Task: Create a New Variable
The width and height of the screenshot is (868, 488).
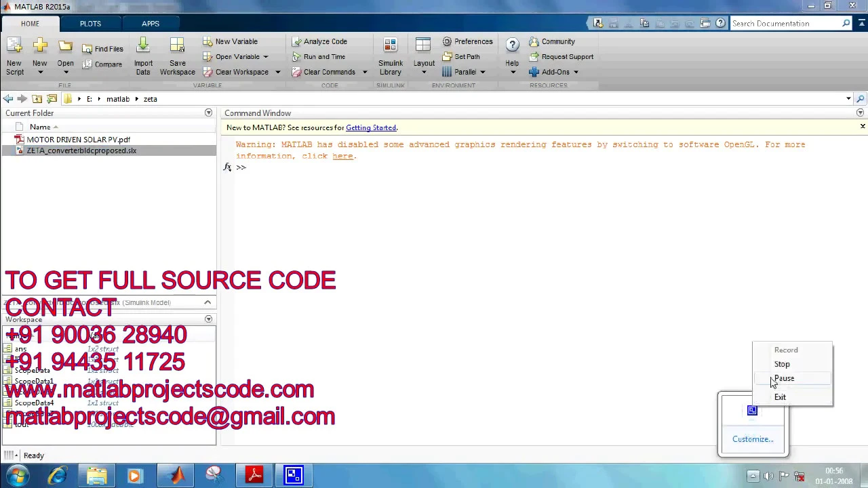Action: point(230,41)
